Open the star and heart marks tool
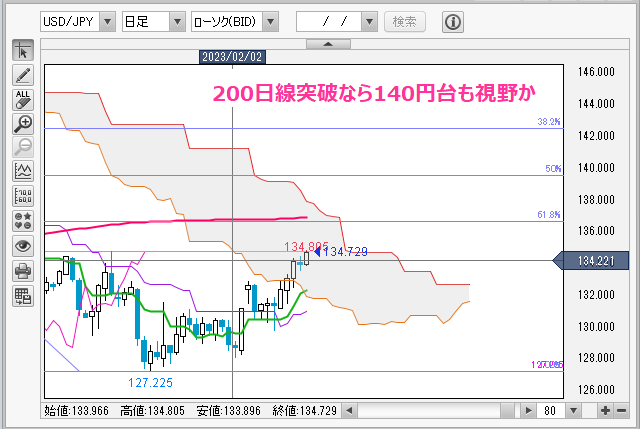The image size is (640, 429). 23,221
